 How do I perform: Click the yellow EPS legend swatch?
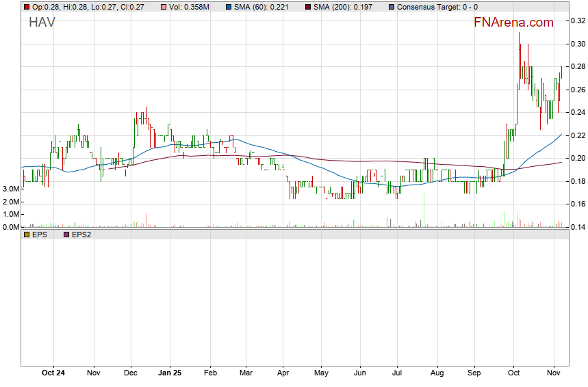[27, 235]
